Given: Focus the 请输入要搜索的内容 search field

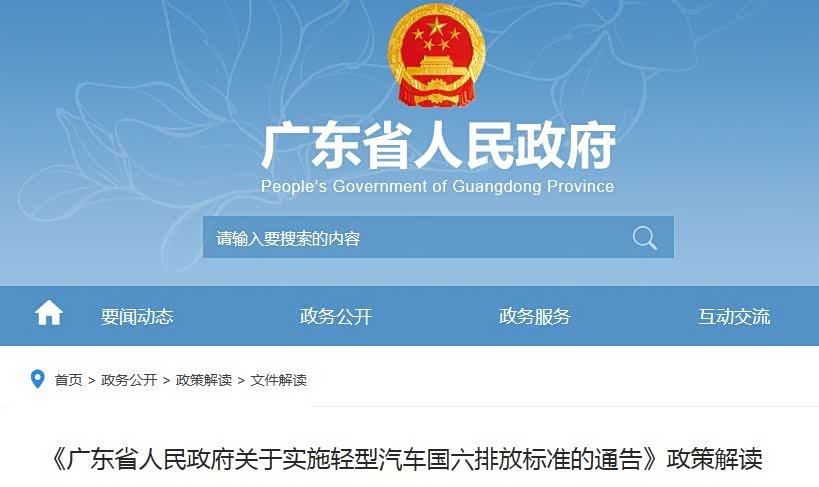Looking at the screenshot, I should click(x=413, y=237).
